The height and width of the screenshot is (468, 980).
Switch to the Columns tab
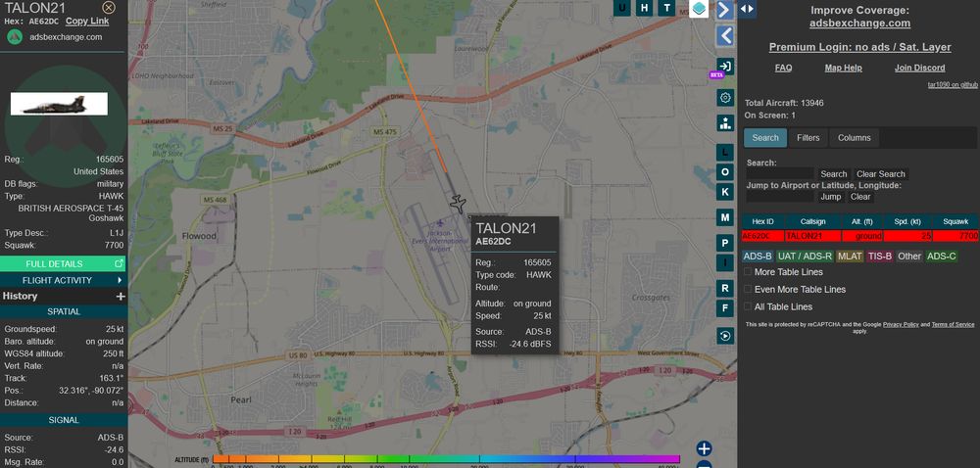click(855, 138)
